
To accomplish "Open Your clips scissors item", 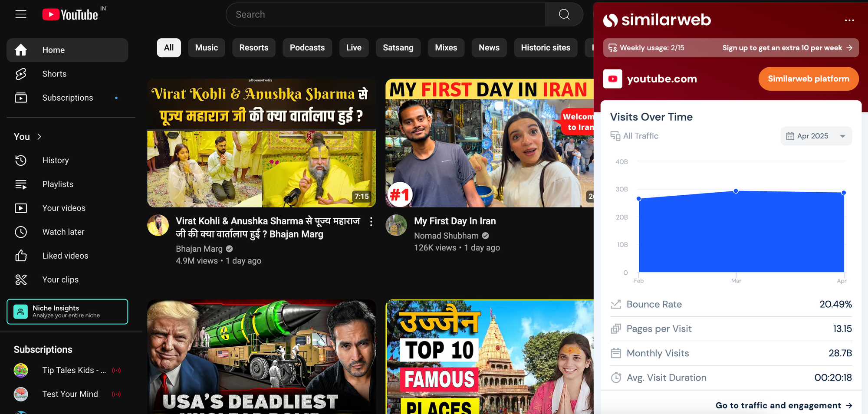I will click(x=60, y=280).
